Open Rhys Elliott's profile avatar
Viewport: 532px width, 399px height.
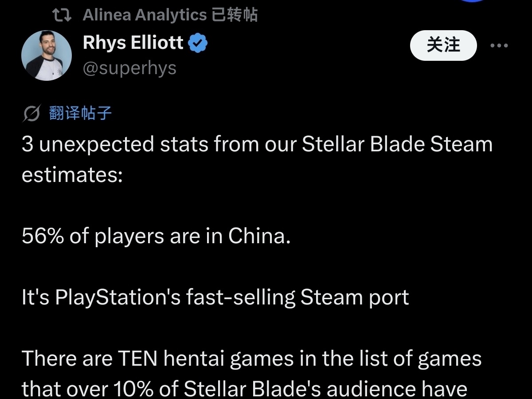pos(47,55)
